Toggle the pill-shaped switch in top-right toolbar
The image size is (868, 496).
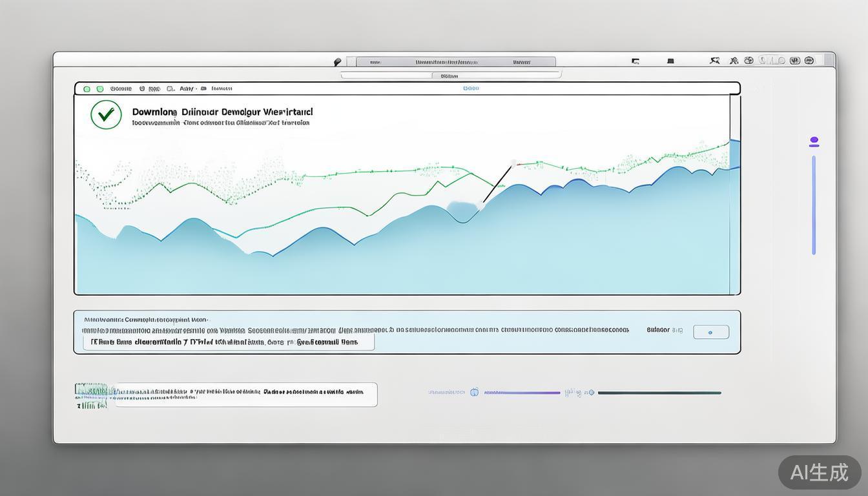(x=772, y=61)
